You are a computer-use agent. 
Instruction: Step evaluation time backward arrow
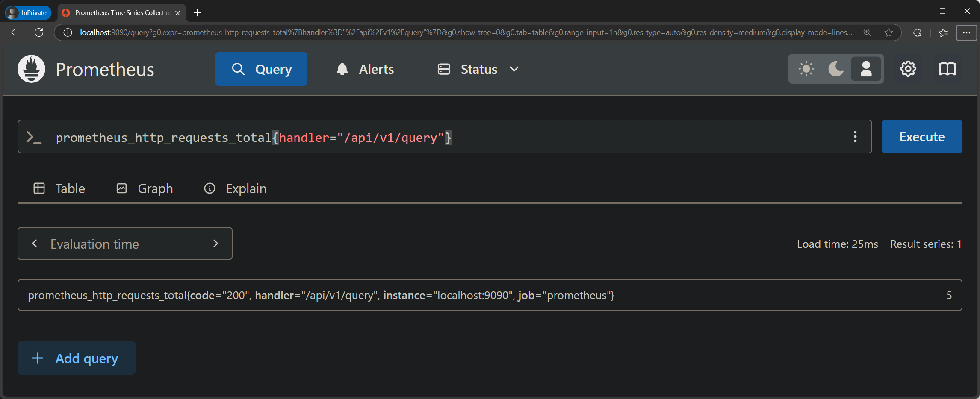pos(35,244)
